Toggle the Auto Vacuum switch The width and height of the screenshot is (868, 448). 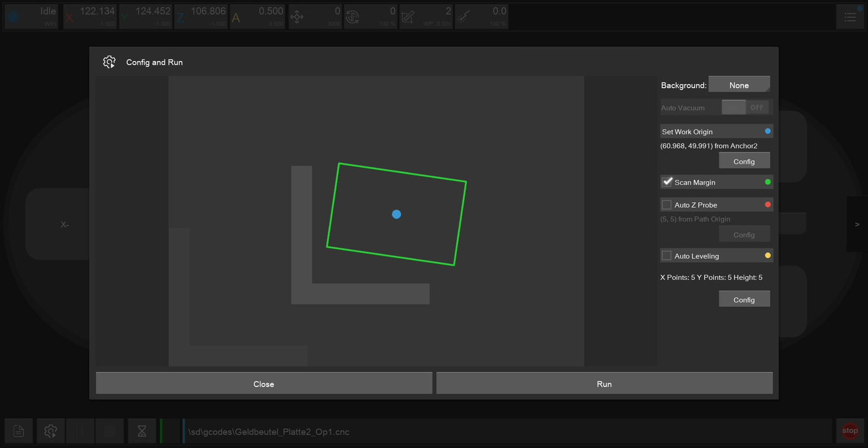coord(745,107)
